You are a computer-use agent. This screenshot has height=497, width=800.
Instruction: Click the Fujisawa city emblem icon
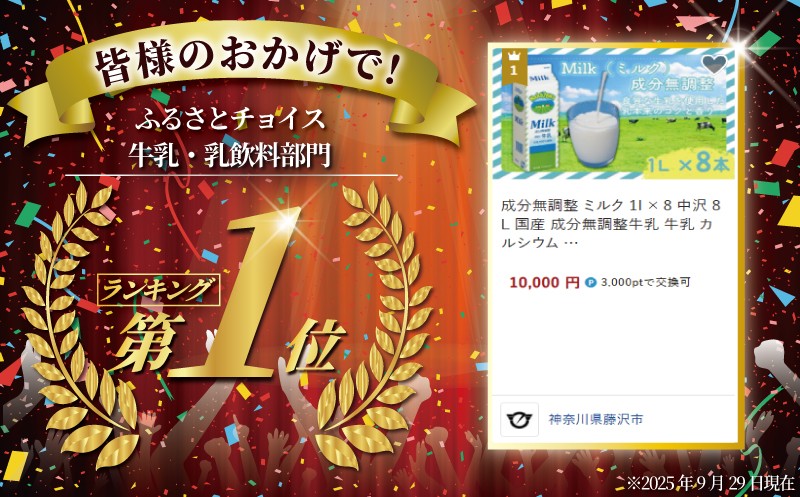(x=519, y=419)
